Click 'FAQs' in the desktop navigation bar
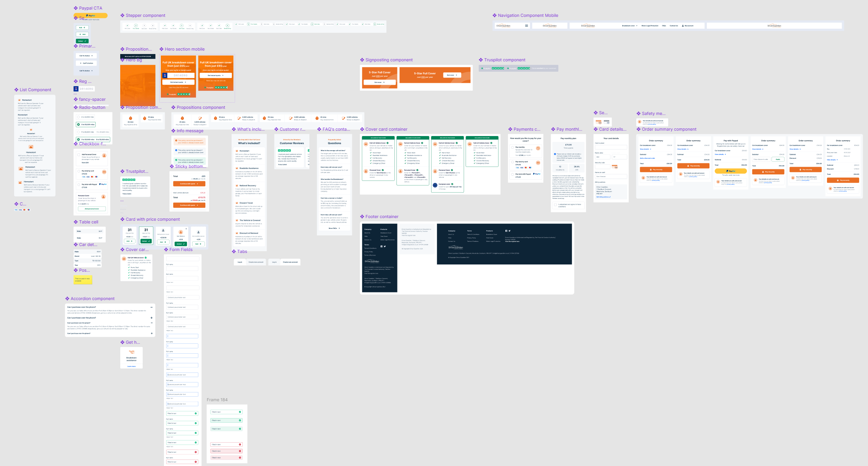Viewport: 868px width, 466px height. click(664, 26)
